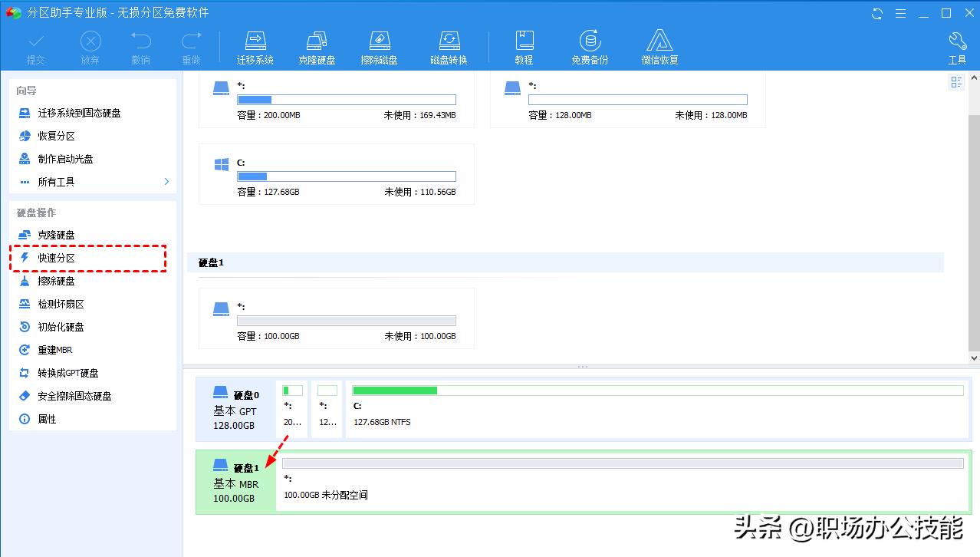
Task: Expand 所有工具 using its chevron
Action: [x=165, y=182]
